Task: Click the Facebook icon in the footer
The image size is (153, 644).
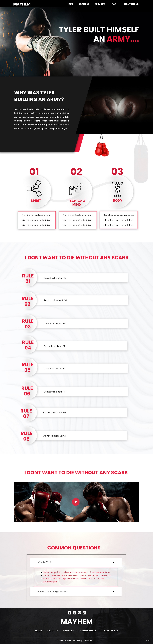Action: (70, 613)
